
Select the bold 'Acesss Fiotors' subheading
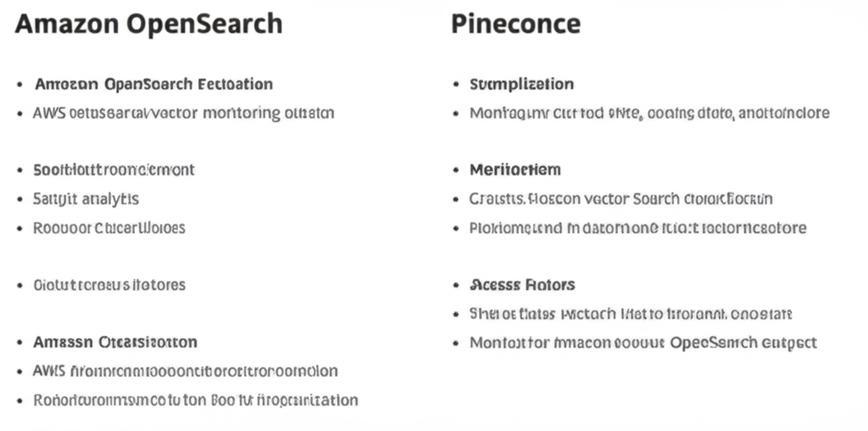[522, 285]
